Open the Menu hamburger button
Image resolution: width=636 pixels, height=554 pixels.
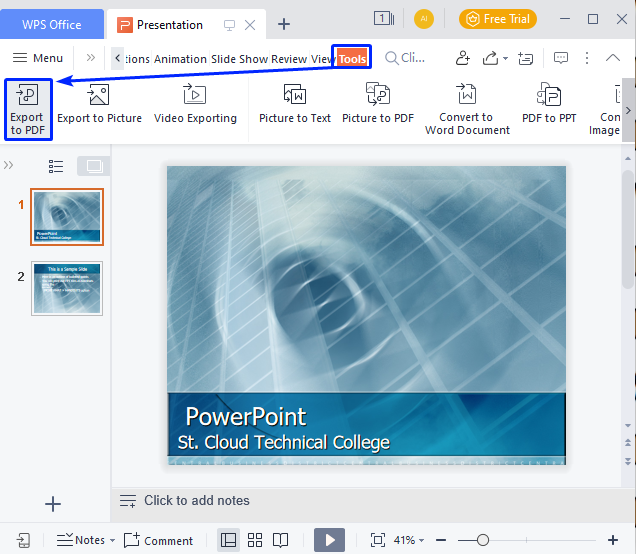38,58
